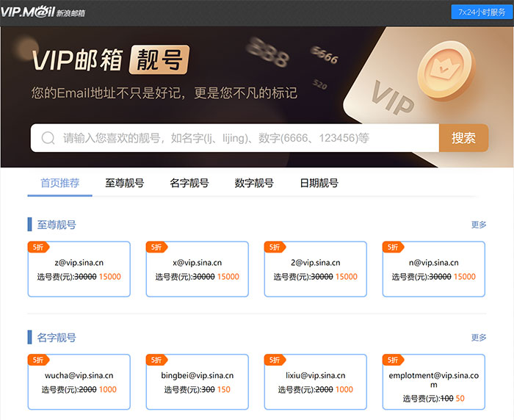Click the 5折 badge on n@vip.sina.cn
The height and width of the screenshot is (420, 514).
pos(393,247)
